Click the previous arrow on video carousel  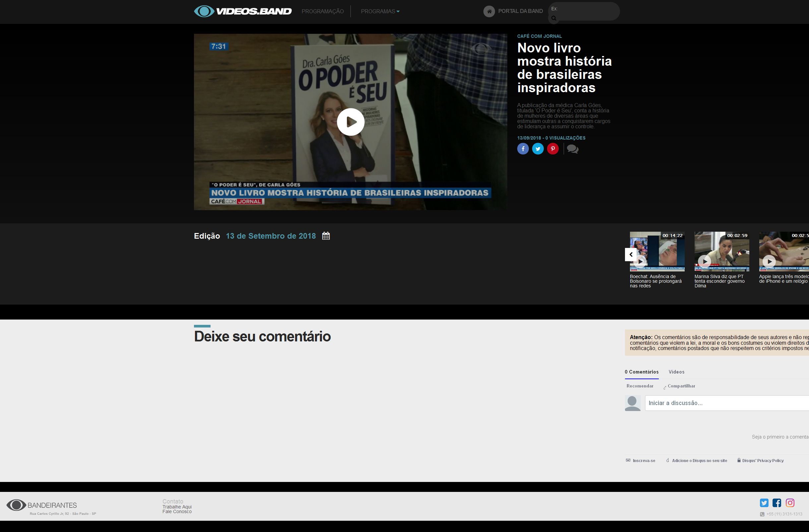coord(631,255)
